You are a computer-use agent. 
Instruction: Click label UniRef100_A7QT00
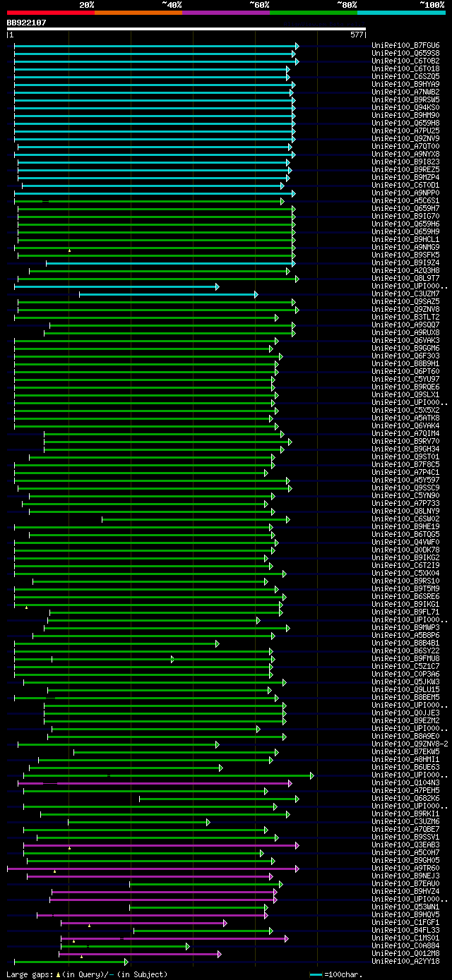(x=405, y=147)
